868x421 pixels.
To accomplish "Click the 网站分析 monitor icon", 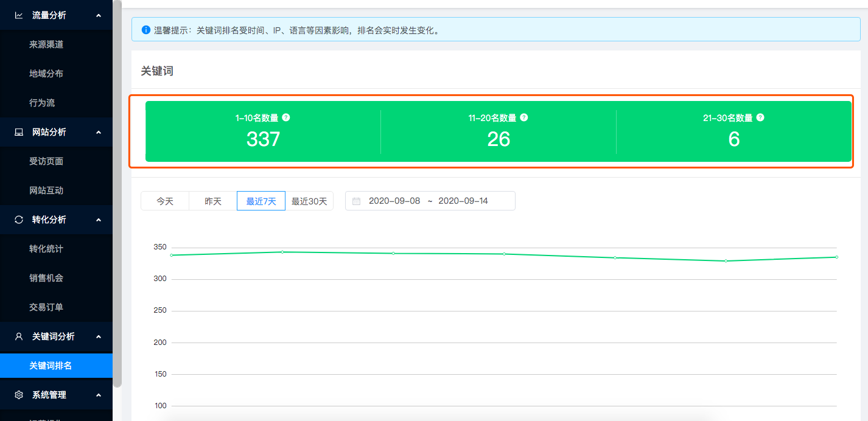I will click(19, 132).
